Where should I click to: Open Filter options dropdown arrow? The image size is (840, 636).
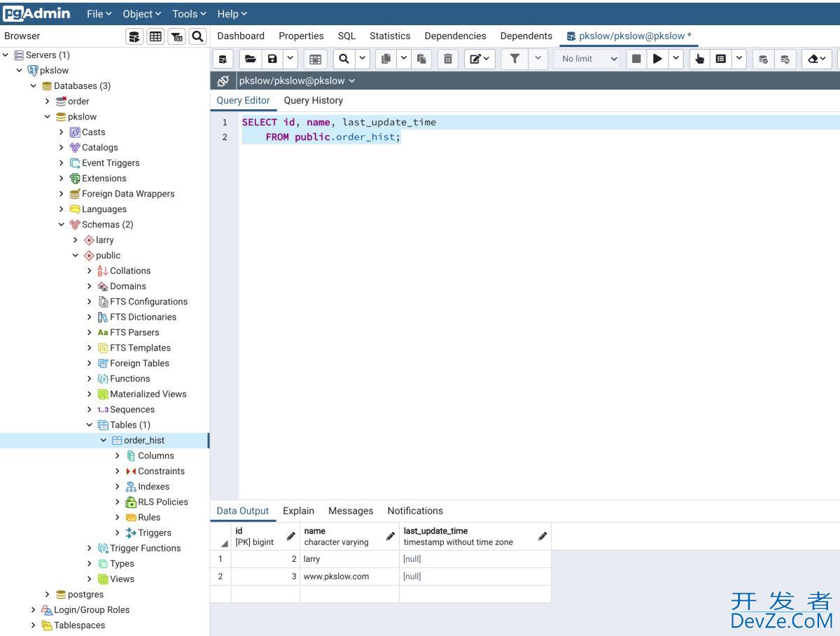pyautogui.click(x=538, y=59)
